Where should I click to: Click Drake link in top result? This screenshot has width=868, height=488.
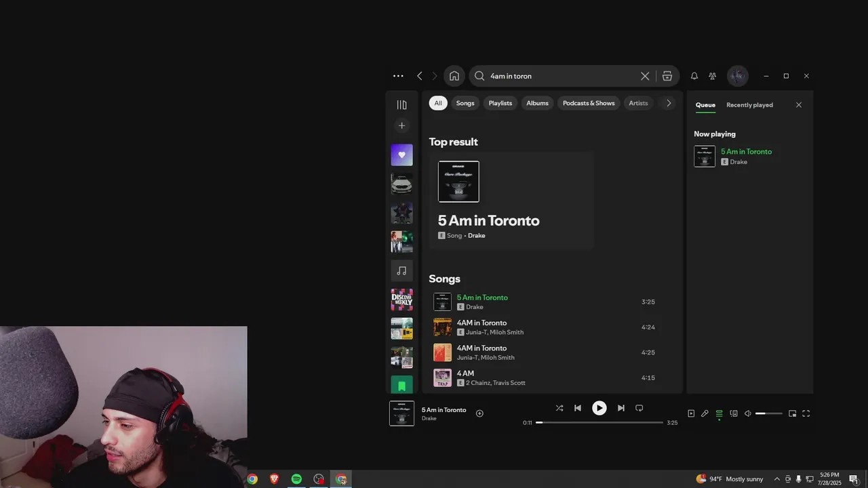click(476, 236)
